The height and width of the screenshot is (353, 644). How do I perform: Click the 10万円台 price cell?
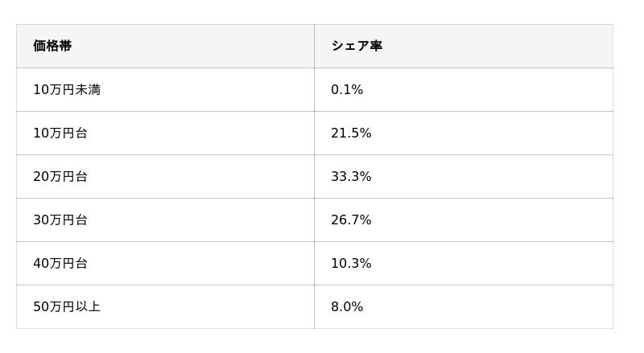[x=60, y=133]
